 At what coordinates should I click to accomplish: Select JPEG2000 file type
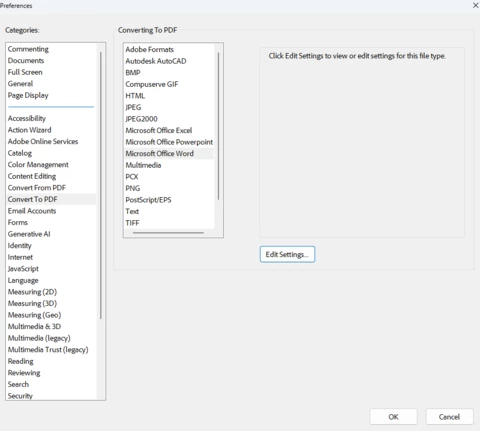[x=141, y=119]
